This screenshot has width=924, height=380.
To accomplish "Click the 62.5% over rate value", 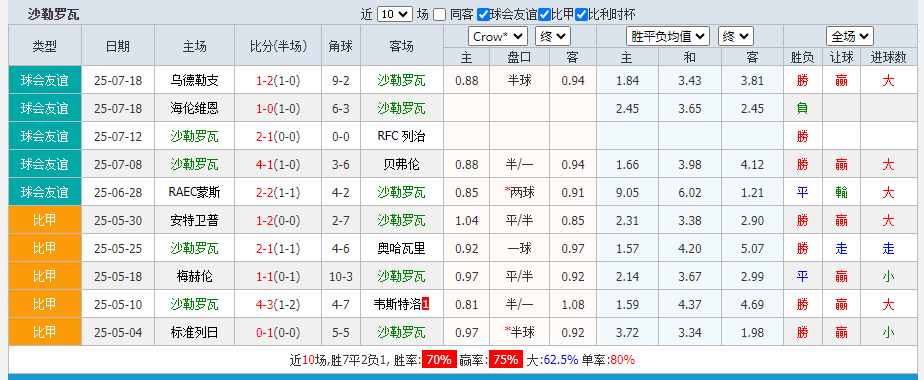I will coord(560,359).
